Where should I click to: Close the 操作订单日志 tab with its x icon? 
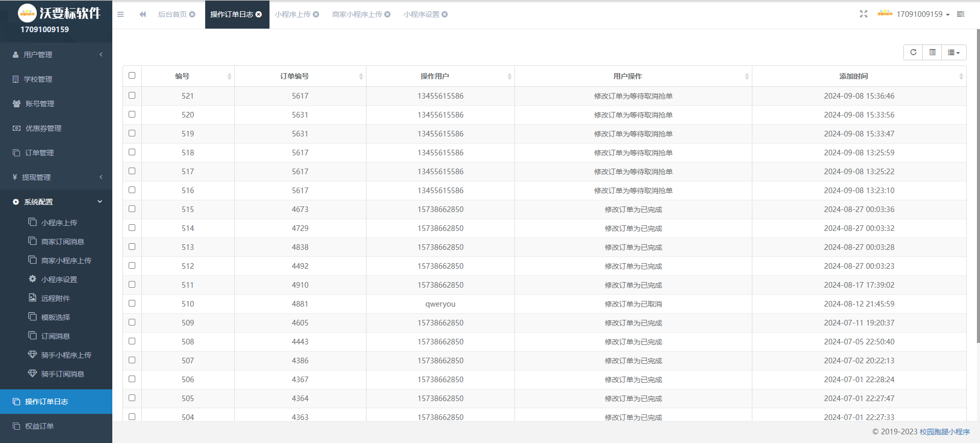[259, 14]
